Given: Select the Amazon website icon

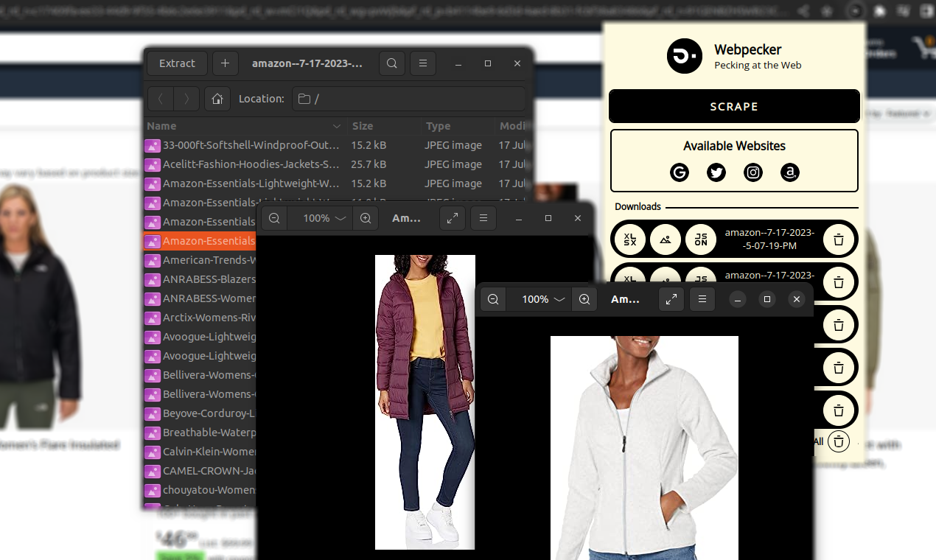Looking at the screenshot, I should pos(790,172).
